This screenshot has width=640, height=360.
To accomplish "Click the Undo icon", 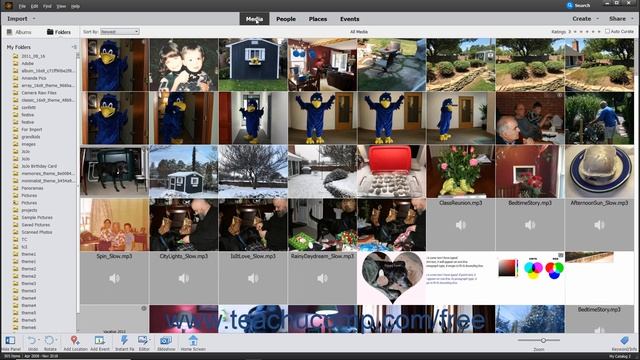I will [32, 340].
